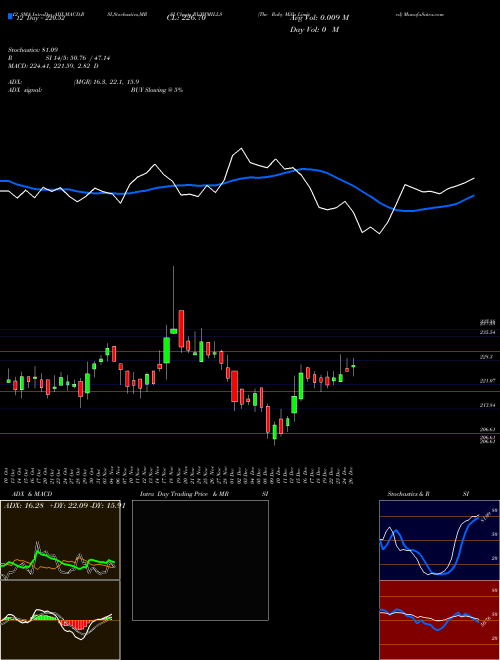Screen dimensions: 500x660
Task: Open the red RSI indicator panel
Action: [439, 620]
